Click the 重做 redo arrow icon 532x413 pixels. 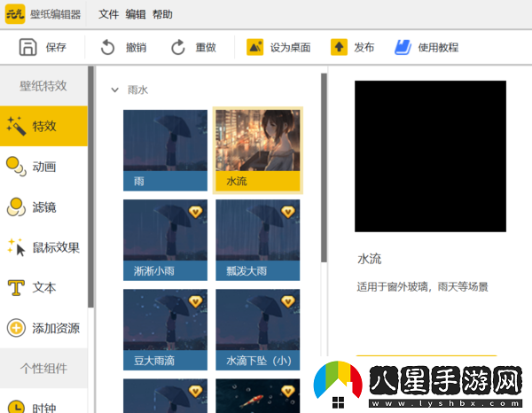178,47
